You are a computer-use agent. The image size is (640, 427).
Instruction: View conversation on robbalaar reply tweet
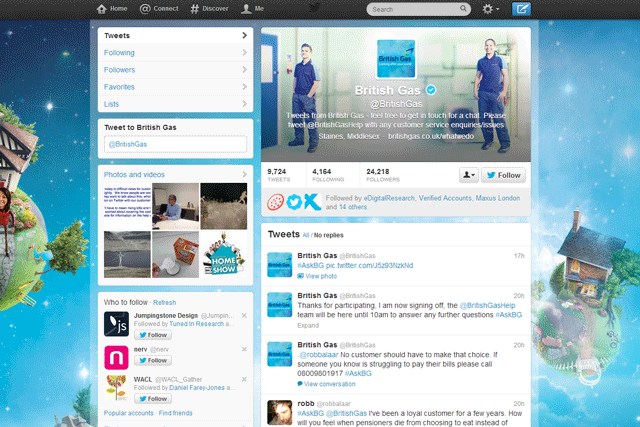[327, 384]
